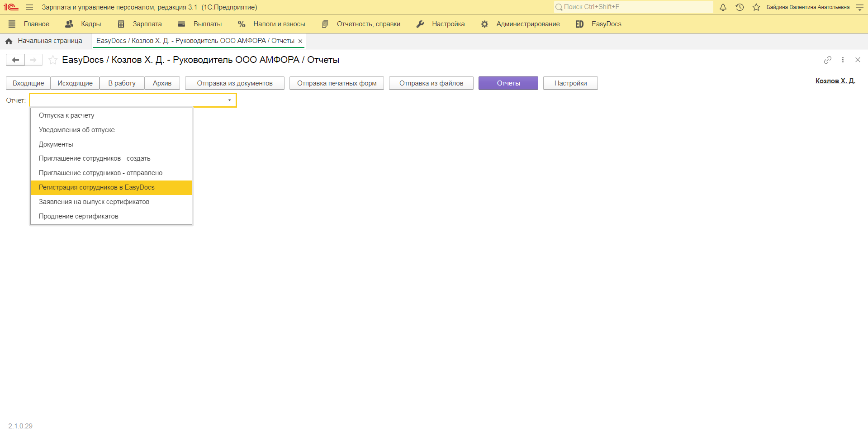Click the Входящие button
This screenshot has width=868, height=437.
[x=28, y=83]
